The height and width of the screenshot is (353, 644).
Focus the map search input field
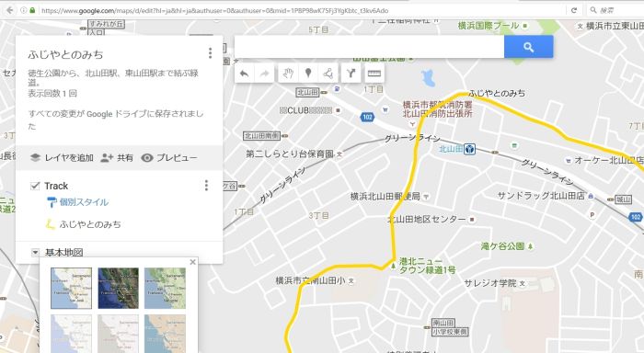tap(369, 47)
